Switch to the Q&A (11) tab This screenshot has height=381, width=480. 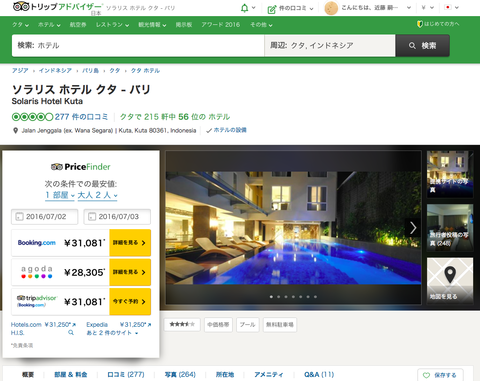coord(319,375)
